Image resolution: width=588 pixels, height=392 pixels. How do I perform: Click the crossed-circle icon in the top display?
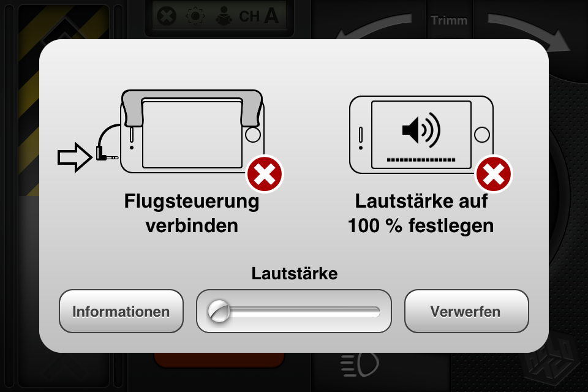click(x=167, y=17)
